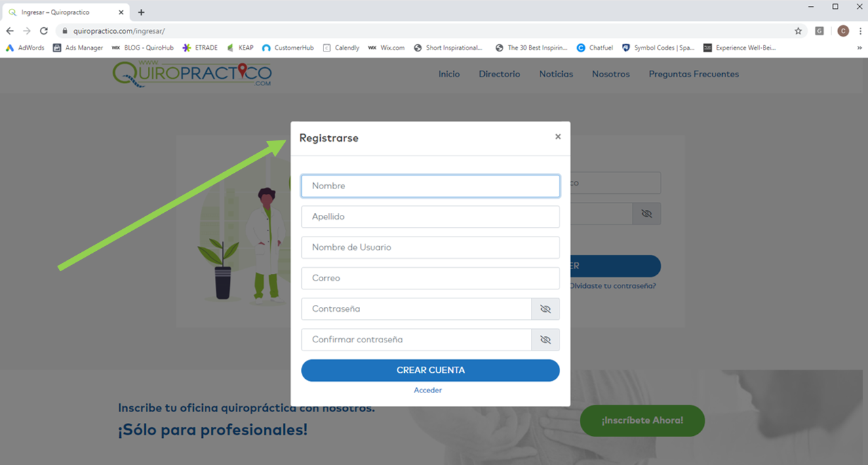Click the Quiropractico.com logo
The width and height of the screenshot is (868, 465).
(193, 74)
